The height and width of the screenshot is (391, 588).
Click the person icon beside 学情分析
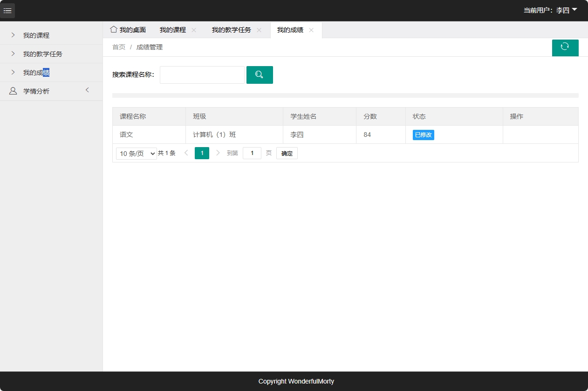pos(13,91)
